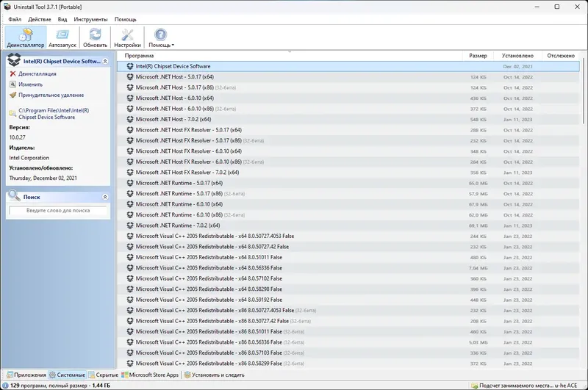Click the search field Введите слово для поиска
Screen dimensions: 588x390
(x=58, y=211)
